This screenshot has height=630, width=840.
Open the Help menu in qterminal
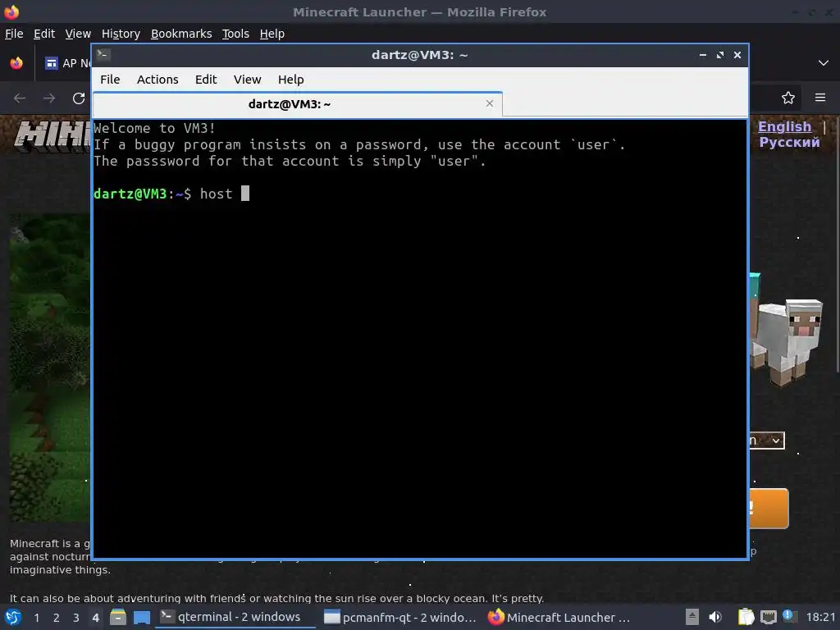[x=291, y=80]
